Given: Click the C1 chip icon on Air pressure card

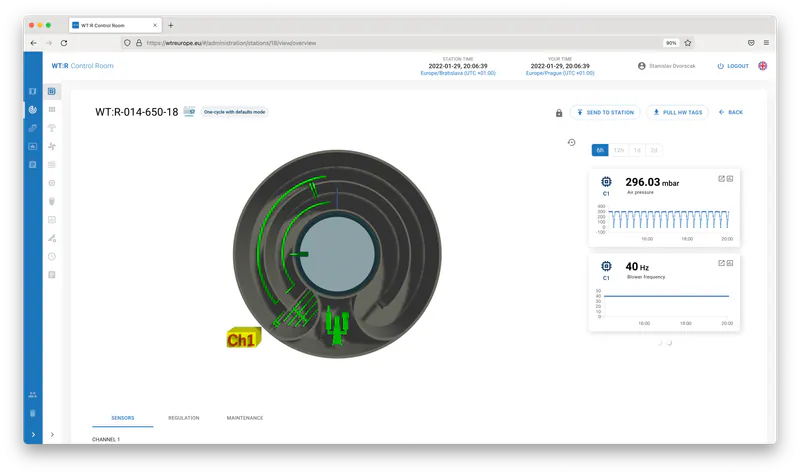Looking at the screenshot, I should pyautogui.click(x=606, y=182).
